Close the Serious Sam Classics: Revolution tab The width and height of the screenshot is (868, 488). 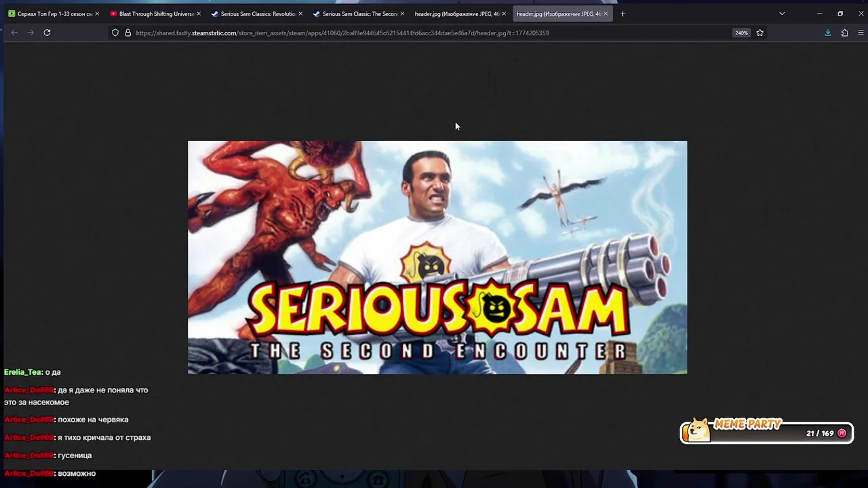[300, 14]
